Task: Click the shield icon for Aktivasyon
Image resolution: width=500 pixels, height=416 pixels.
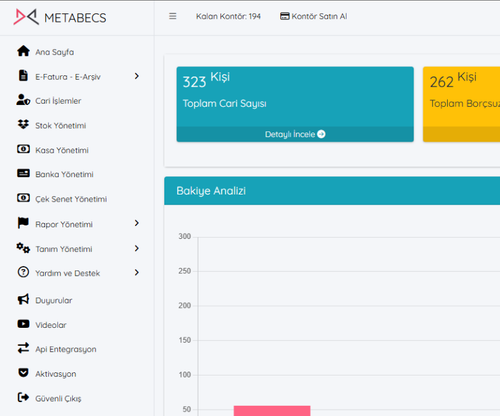Action: pos(23,372)
